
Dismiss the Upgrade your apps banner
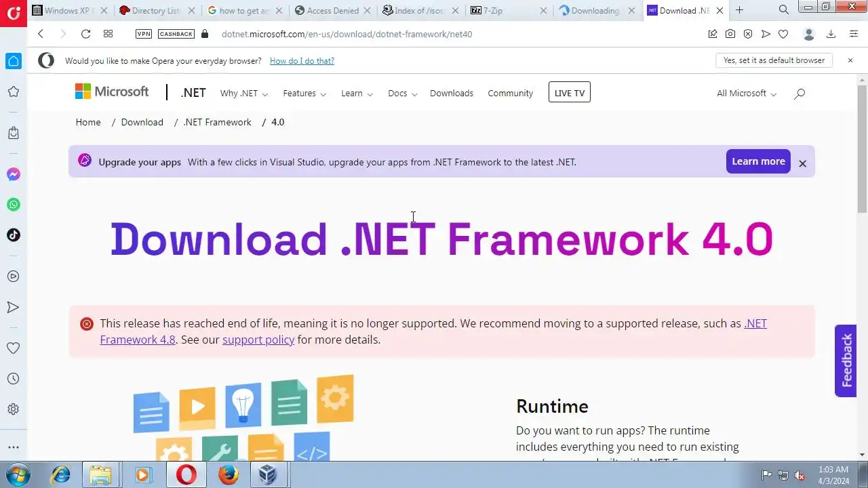click(802, 163)
